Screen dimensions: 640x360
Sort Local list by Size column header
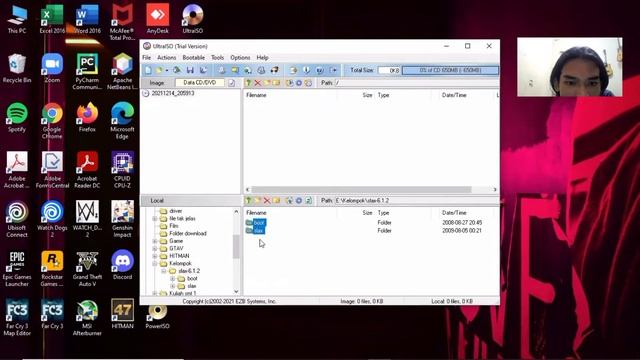pos(367,213)
